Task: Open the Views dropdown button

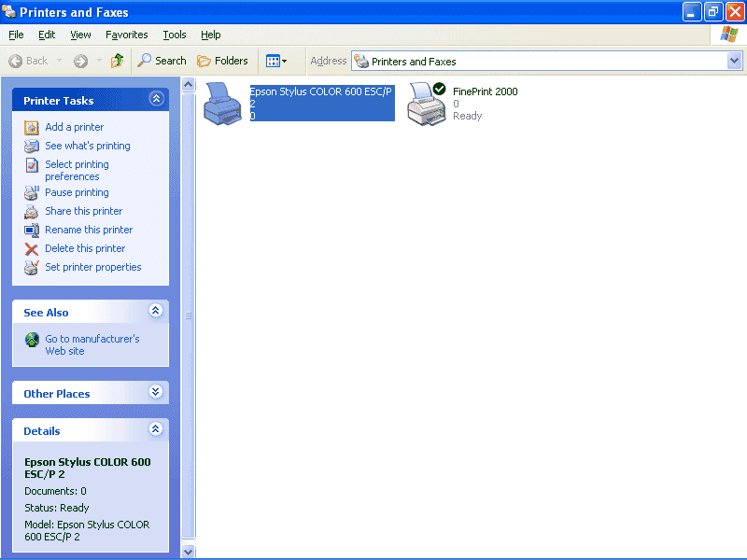Action: pos(275,61)
